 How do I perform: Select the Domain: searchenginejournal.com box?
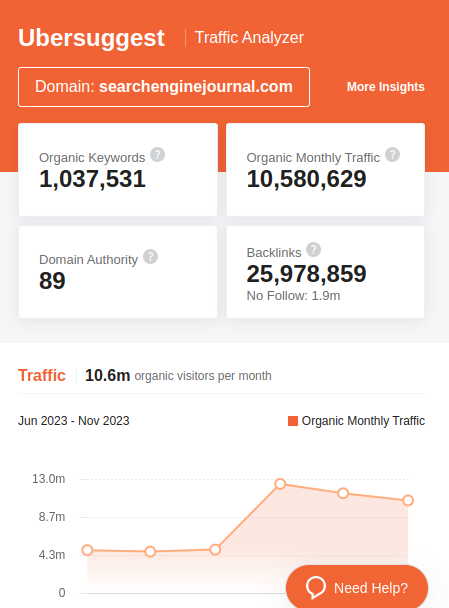[164, 87]
